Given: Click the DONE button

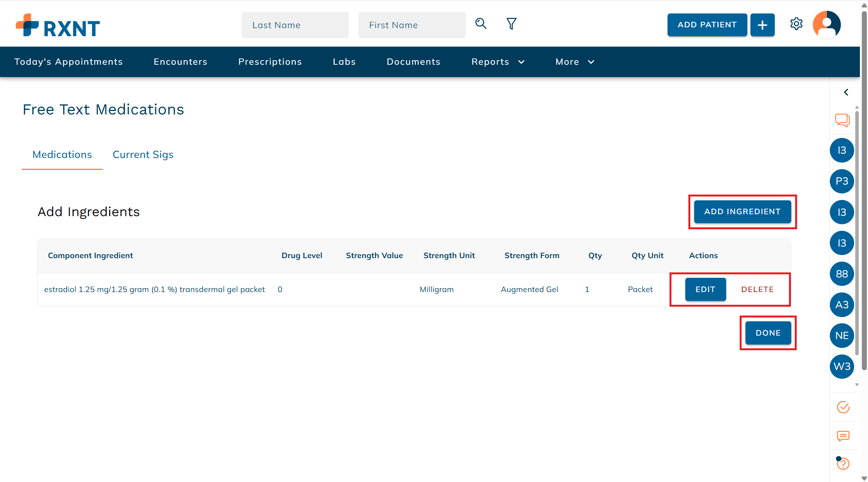Looking at the screenshot, I should (x=767, y=333).
